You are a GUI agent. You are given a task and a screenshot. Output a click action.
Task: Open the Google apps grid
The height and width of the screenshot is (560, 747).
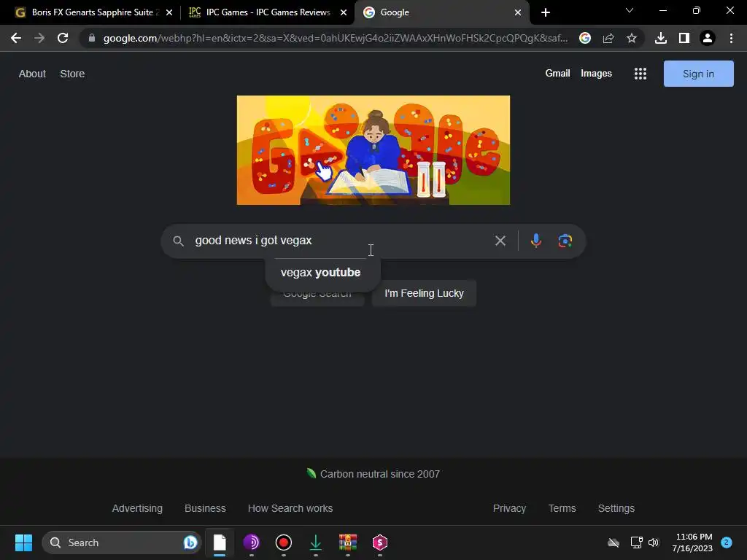(x=640, y=74)
